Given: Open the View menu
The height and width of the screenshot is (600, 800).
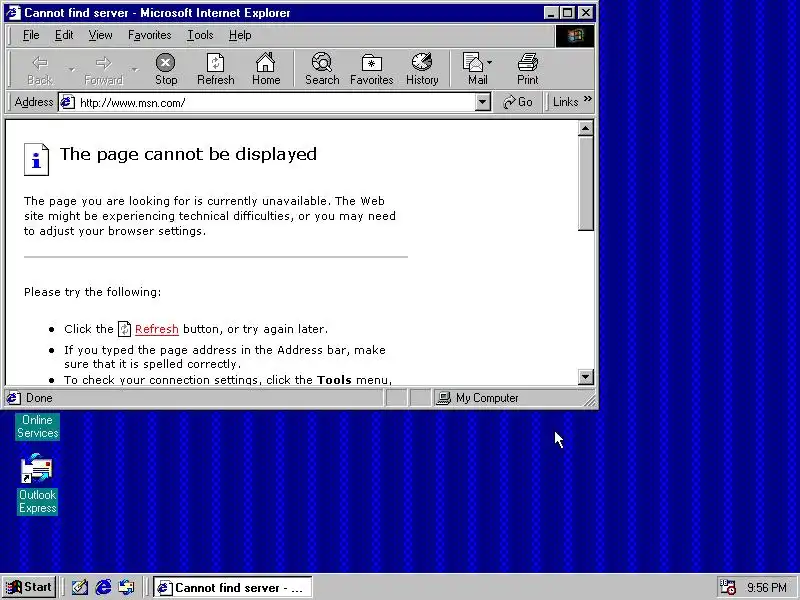Looking at the screenshot, I should (100, 35).
